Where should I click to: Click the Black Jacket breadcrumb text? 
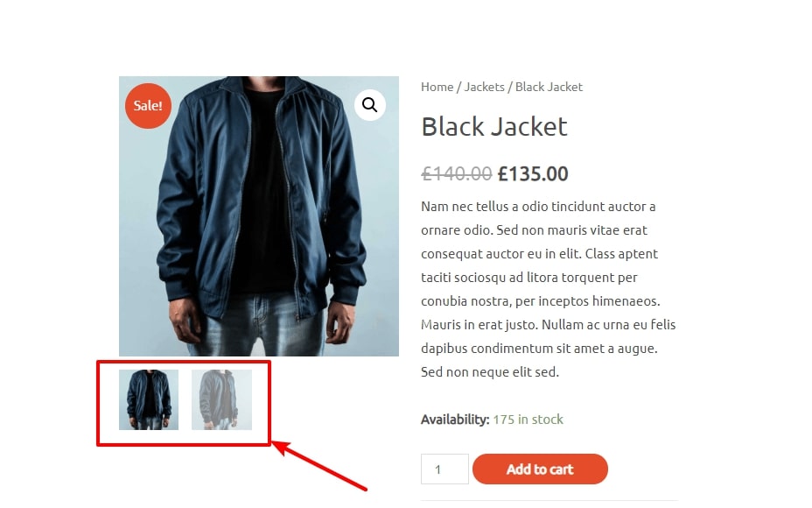tap(549, 87)
